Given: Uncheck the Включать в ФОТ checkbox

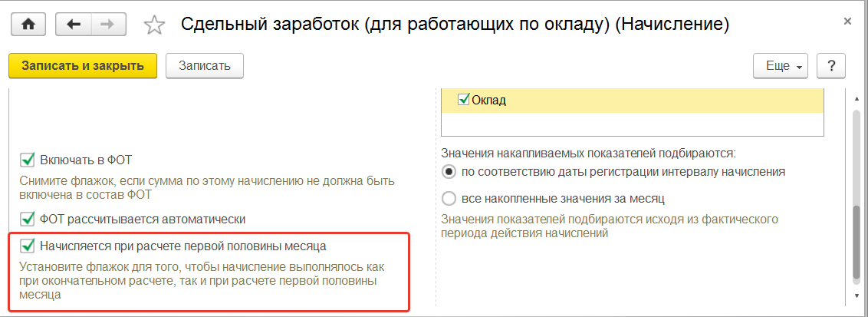Looking at the screenshot, I should click(28, 160).
